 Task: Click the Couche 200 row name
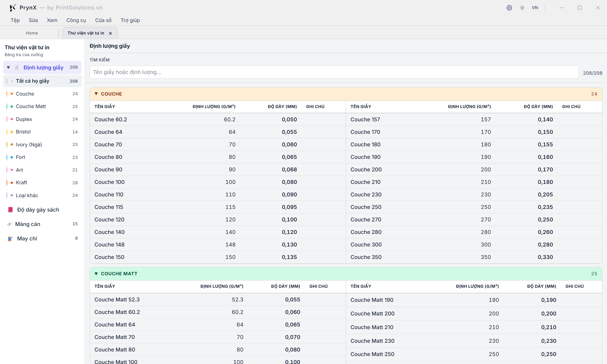point(366,169)
